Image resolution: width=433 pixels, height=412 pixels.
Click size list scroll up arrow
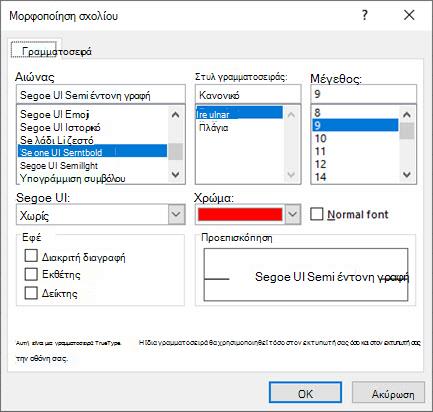tap(407, 115)
